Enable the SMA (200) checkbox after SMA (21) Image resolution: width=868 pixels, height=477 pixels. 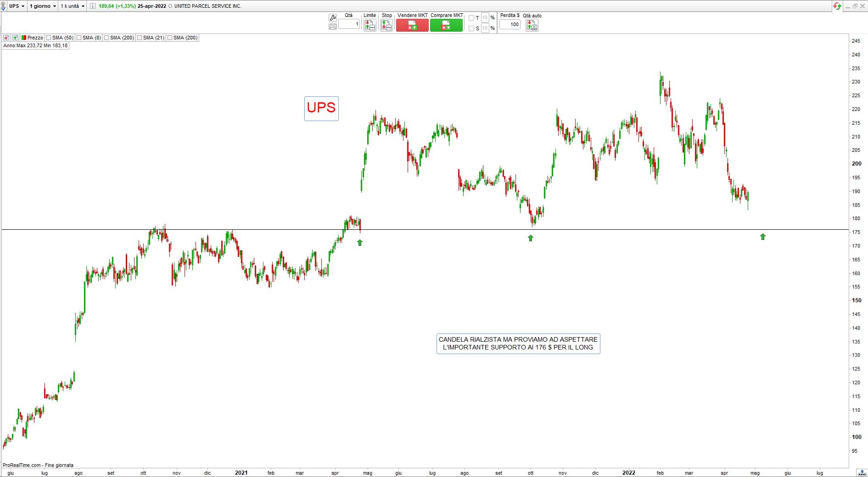point(170,38)
